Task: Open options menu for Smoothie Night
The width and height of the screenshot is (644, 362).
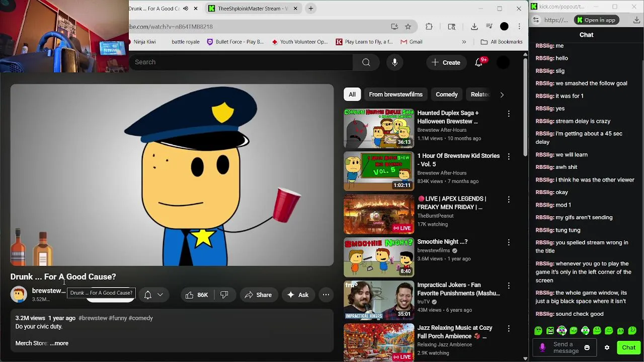Action: click(509, 243)
